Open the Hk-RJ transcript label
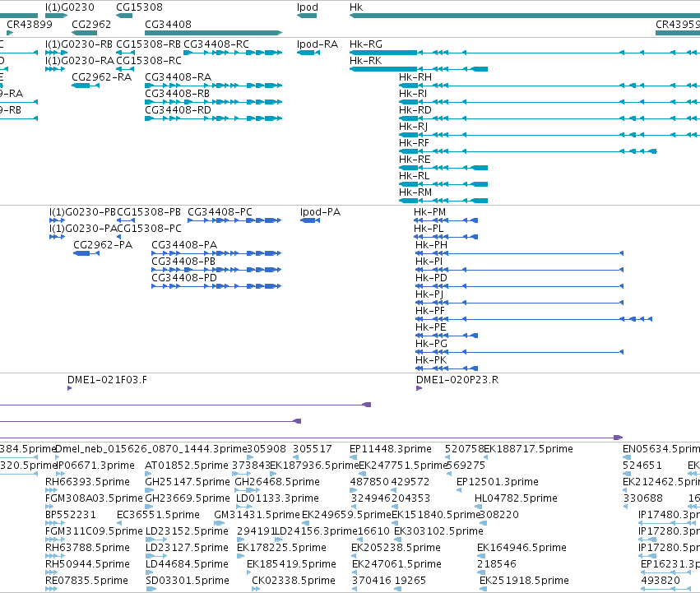This screenshot has height=593, width=700. pos(414,127)
